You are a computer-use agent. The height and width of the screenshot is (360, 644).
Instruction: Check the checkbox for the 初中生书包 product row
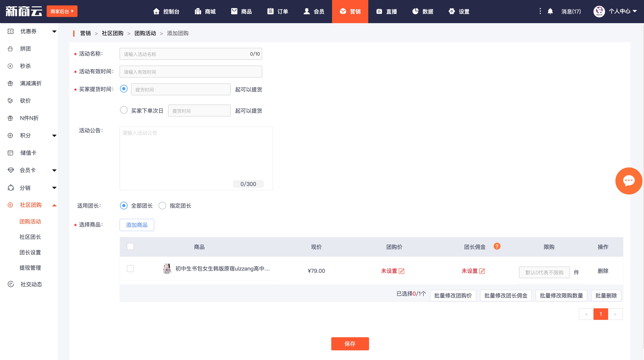click(130, 269)
